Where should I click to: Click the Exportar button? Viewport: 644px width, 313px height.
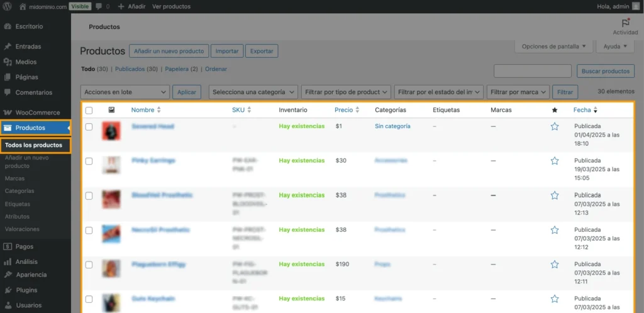point(262,52)
